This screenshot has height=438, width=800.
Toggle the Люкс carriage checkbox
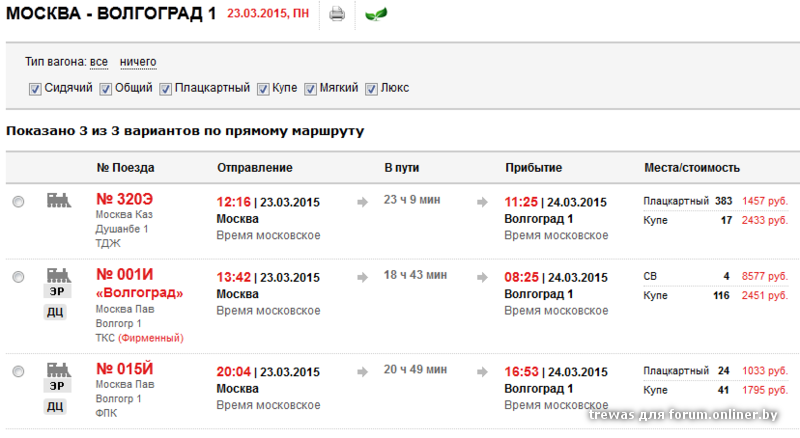[x=372, y=89]
